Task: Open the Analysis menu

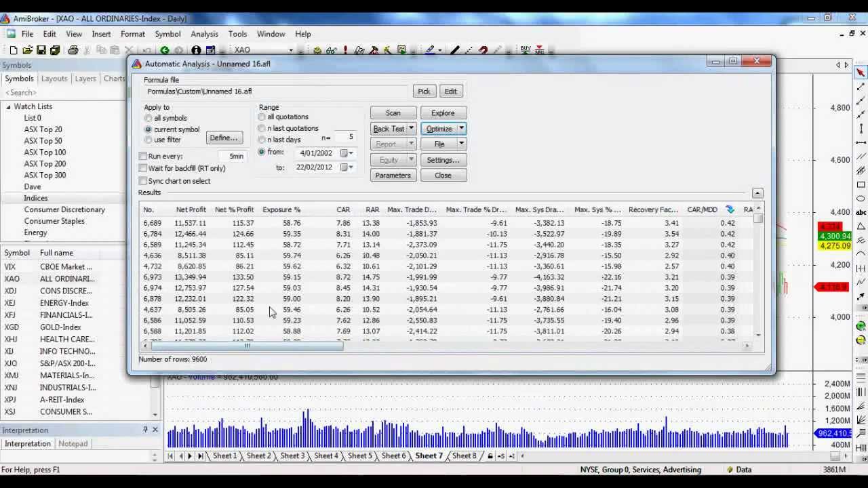Action: 204,34
